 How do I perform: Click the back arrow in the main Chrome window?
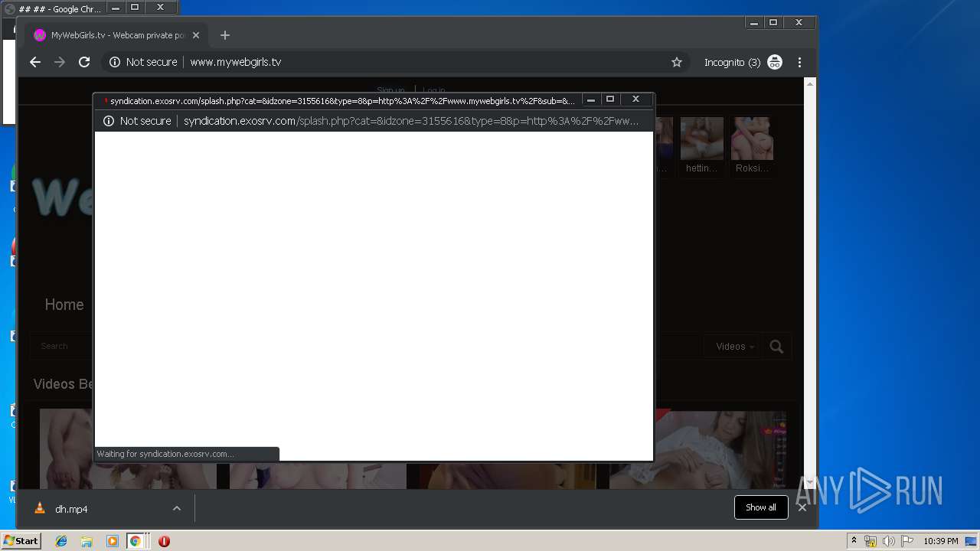pos(35,62)
